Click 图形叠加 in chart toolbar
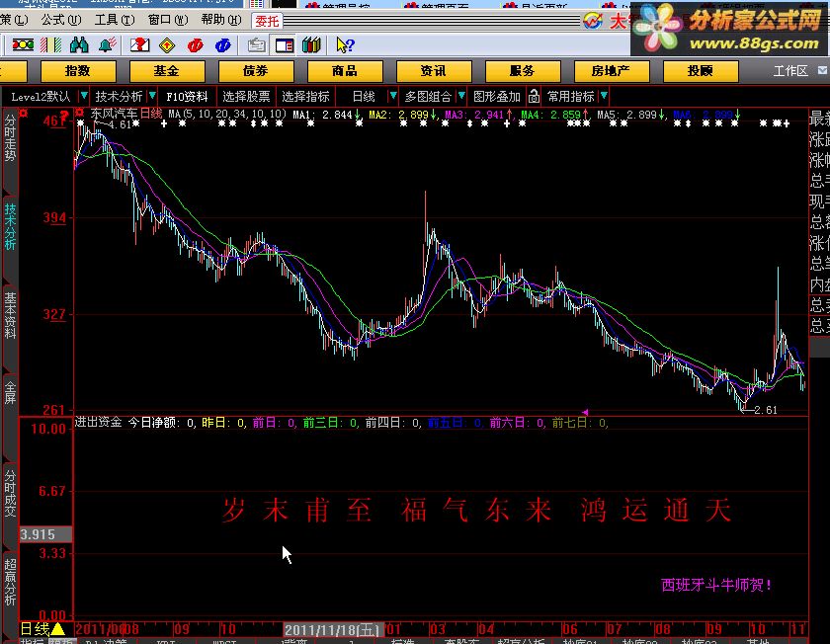The width and height of the screenshot is (830, 644). click(496, 97)
